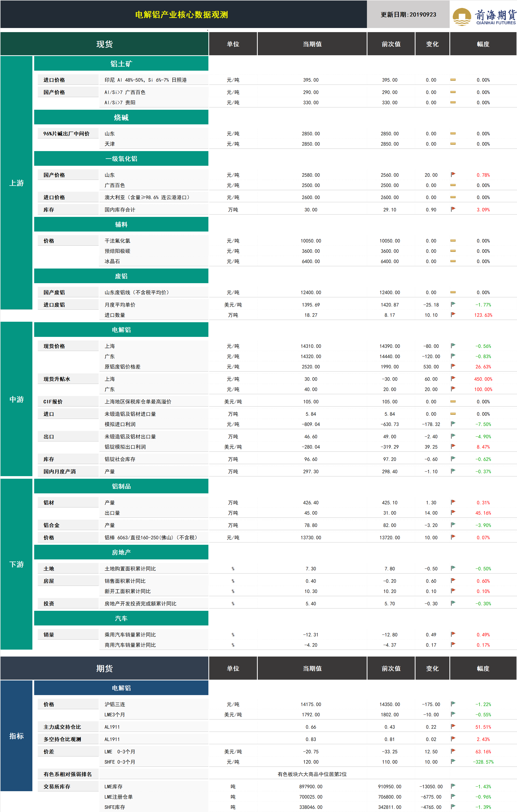This screenshot has width=517, height=812.
Task: Click the green flag in 沪铝三连 row
Action: (453, 704)
